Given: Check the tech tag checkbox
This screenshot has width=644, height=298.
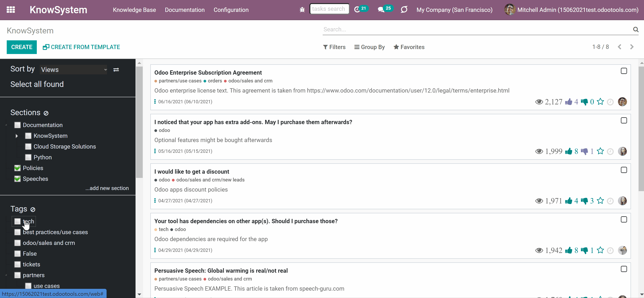Looking at the screenshot, I should [17, 221].
